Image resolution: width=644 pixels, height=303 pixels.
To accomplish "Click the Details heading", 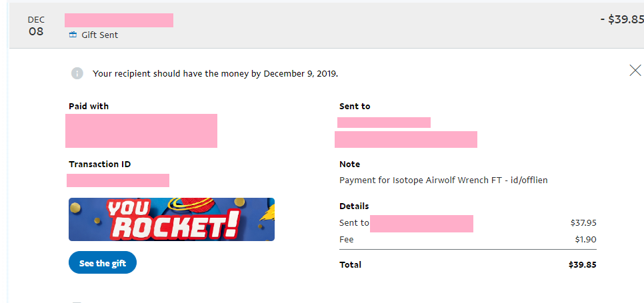I will point(354,206).
